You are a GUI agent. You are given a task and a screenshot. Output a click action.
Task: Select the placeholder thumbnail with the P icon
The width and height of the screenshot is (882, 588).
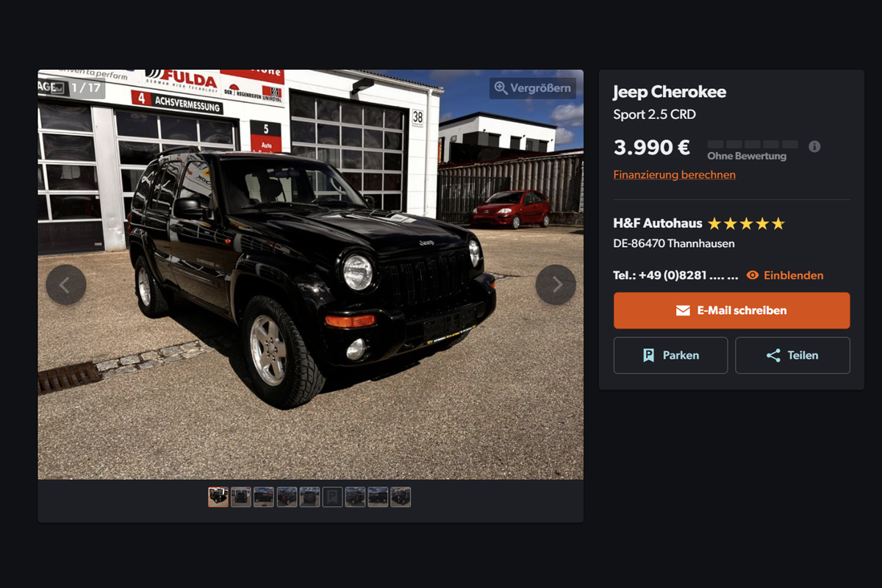pyautogui.click(x=332, y=497)
